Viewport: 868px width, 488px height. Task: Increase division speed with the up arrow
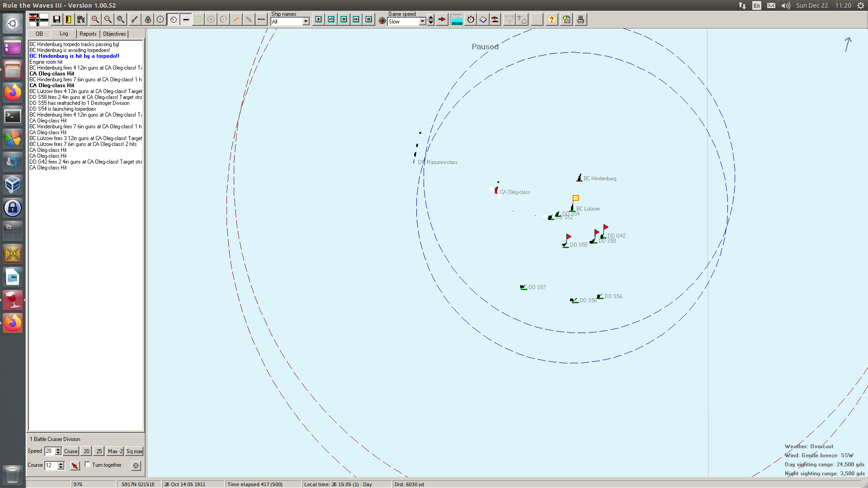[x=58, y=449]
